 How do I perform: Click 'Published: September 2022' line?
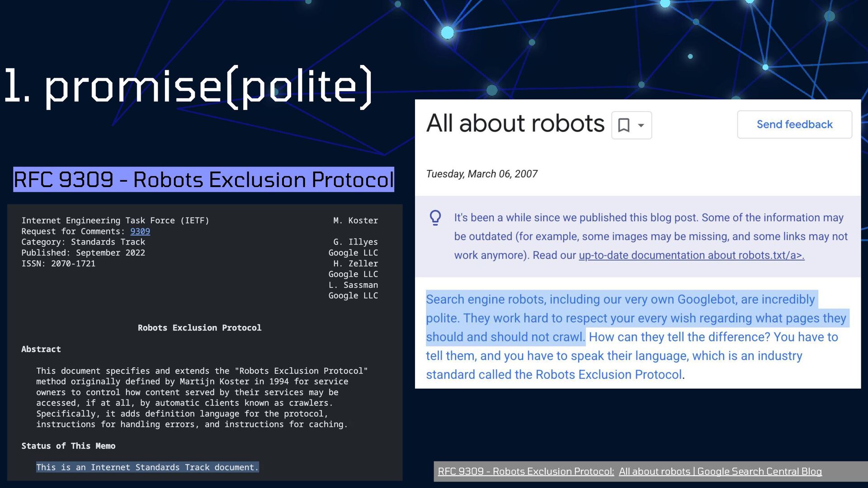[83, 253]
